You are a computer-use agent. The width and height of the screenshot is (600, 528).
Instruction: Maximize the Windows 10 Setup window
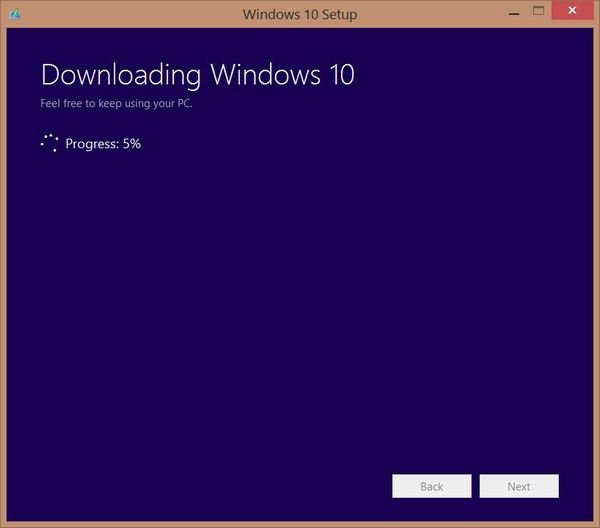tap(538, 11)
